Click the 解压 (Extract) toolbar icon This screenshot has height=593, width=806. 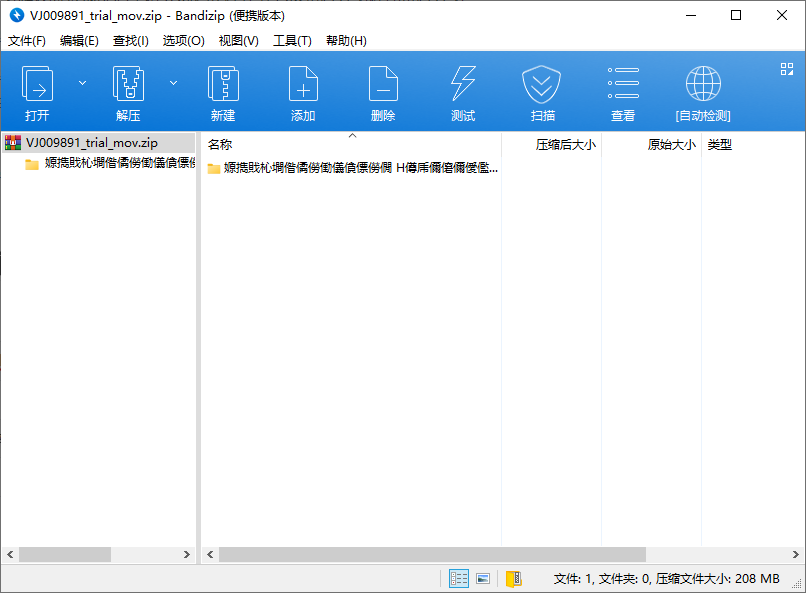[x=128, y=91]
